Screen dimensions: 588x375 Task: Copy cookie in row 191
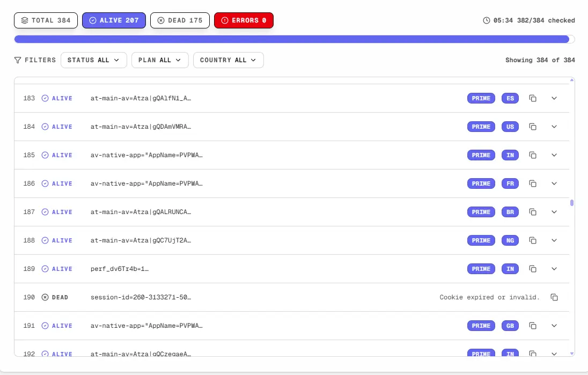(533, 326)
